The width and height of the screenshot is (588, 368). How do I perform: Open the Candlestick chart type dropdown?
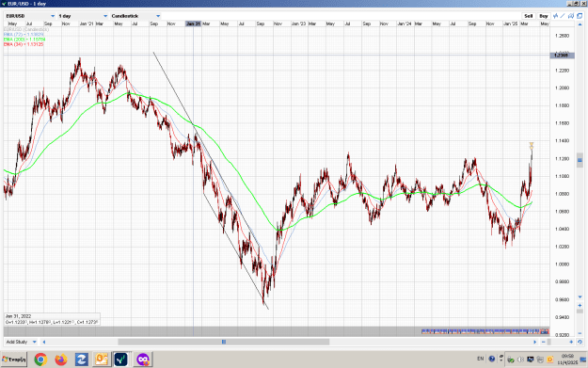[135, 16]
